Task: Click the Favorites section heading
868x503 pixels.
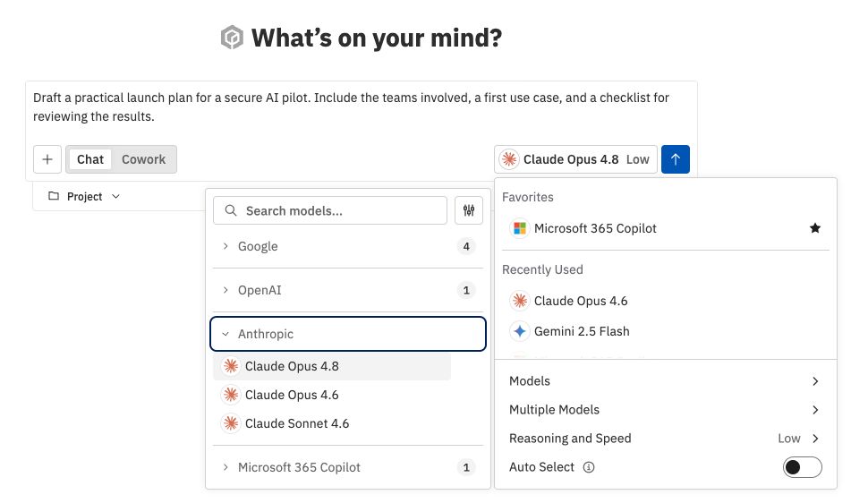Action: [x=528, y=197]
